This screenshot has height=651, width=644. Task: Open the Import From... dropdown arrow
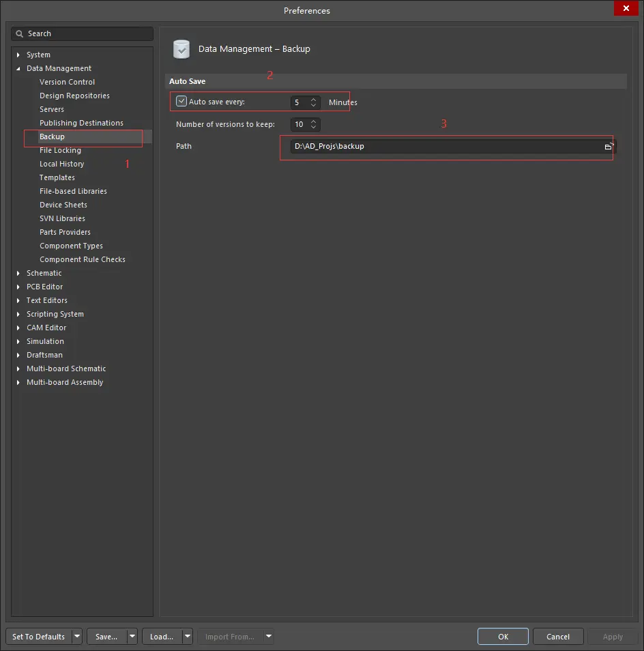click(269, 637)
